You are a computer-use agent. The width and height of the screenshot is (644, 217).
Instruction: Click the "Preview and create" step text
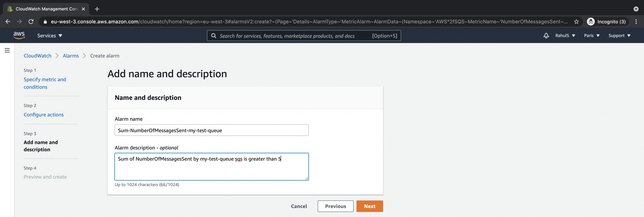click(45, 177)
